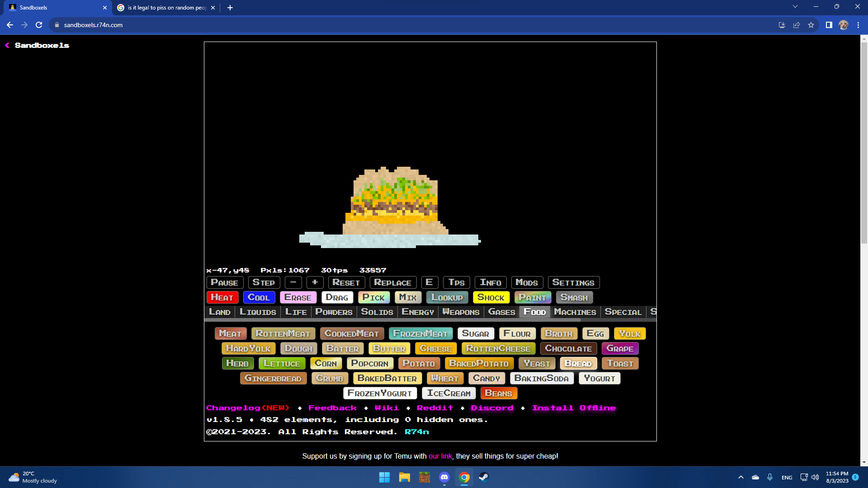Select the Cheese element

coord(435,348)
